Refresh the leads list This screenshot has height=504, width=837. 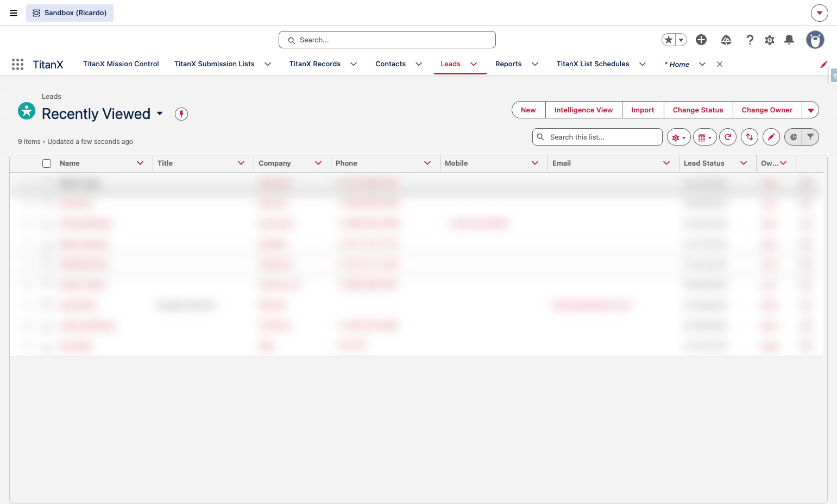pos(728,137)
